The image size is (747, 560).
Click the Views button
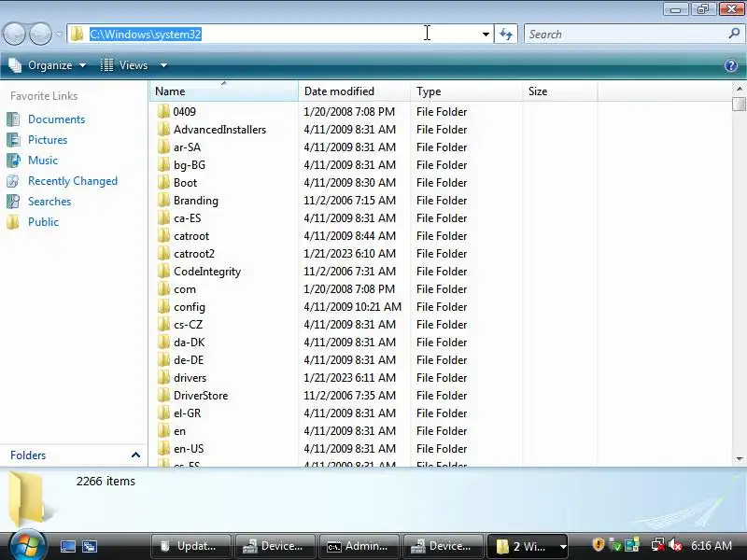click(124, 65)
